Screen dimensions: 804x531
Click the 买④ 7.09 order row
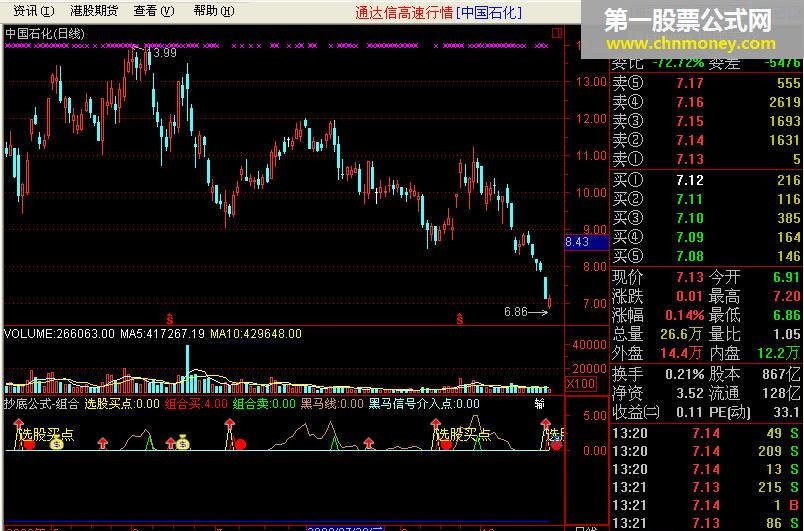coord(706,237)
